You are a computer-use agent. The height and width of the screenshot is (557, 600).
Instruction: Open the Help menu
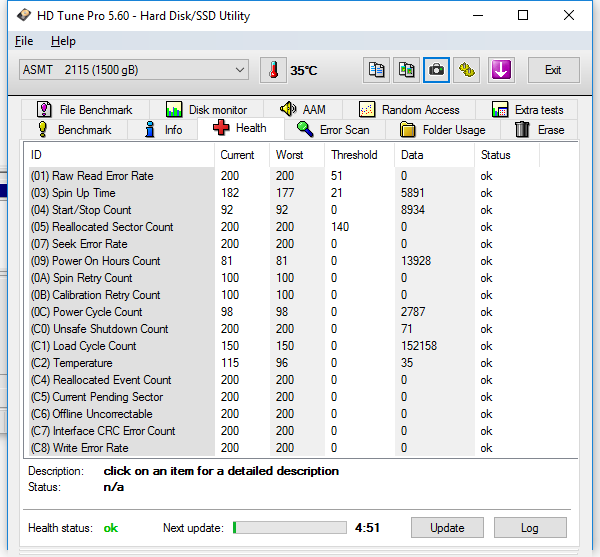pos(63,41)
